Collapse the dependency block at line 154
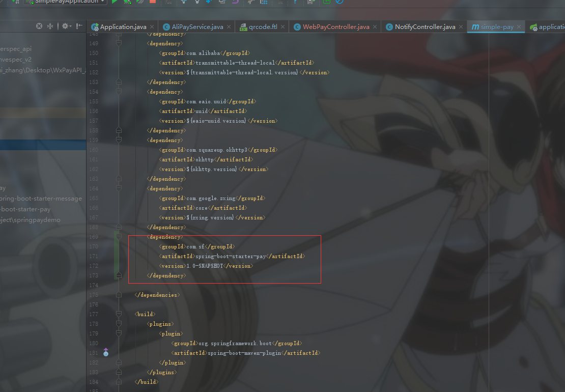Image resolution: width=565 pixels, height=392 pixels. pyautogui.click(x=119, y=92)
